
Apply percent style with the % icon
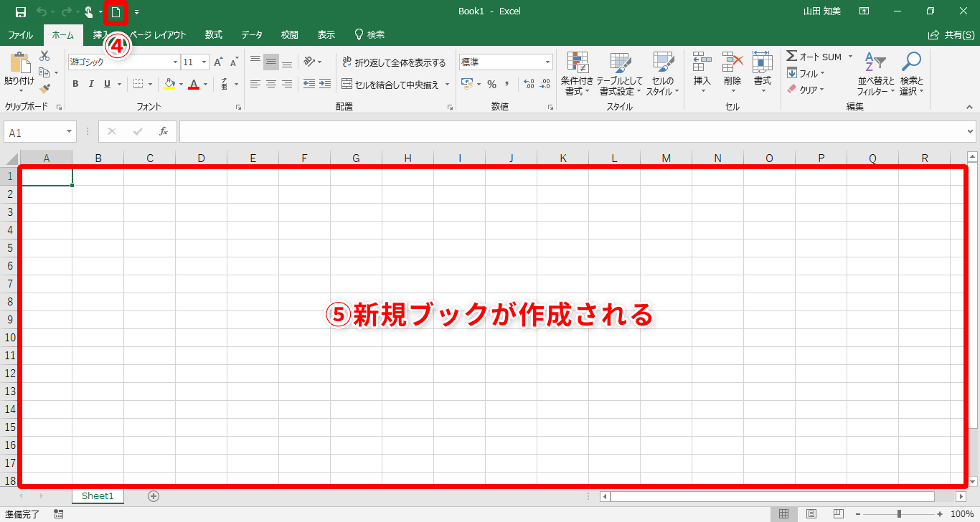[491, 84]
